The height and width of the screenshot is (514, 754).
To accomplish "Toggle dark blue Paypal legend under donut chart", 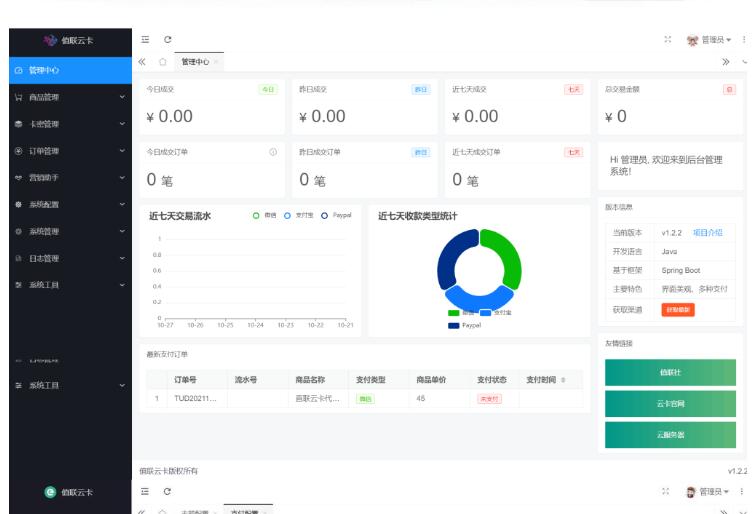I will click(x=465, y=326).
